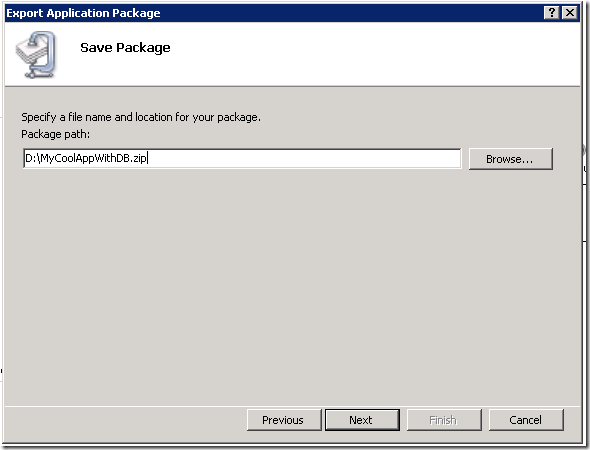Click the package clamp icon in header

click(36, 55)
